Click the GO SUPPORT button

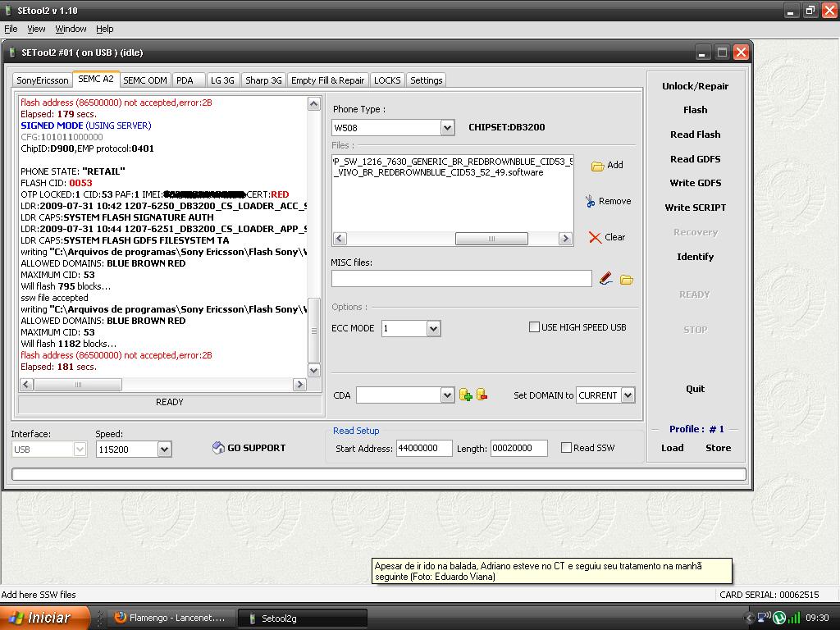(x=249, y=448)
